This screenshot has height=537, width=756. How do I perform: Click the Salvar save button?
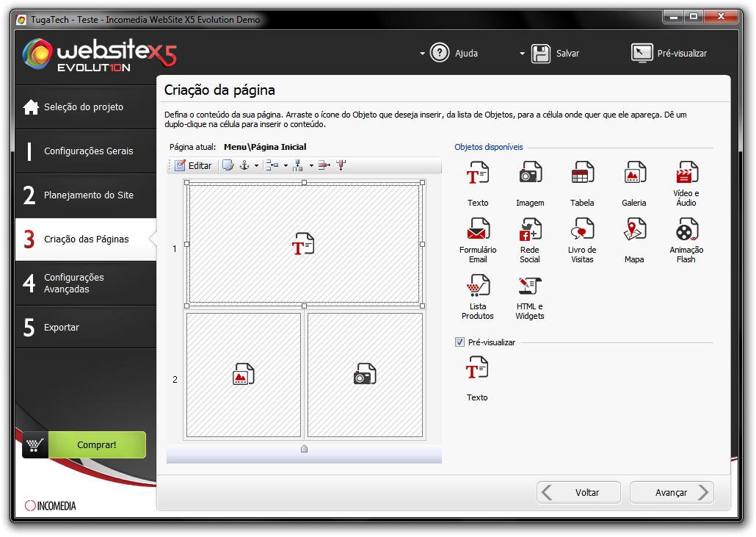point(556,54)
